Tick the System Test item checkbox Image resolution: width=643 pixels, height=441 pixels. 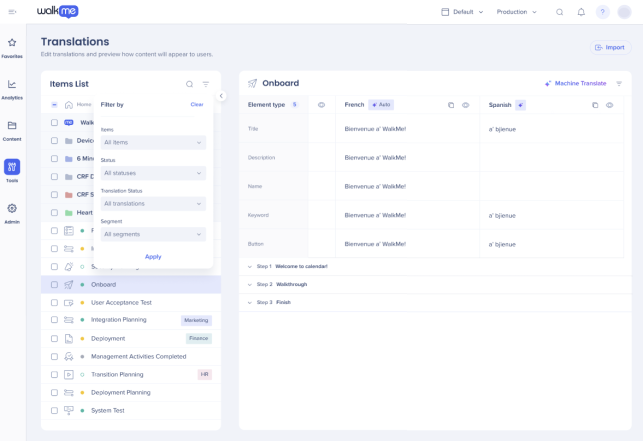tap(54, 411)
